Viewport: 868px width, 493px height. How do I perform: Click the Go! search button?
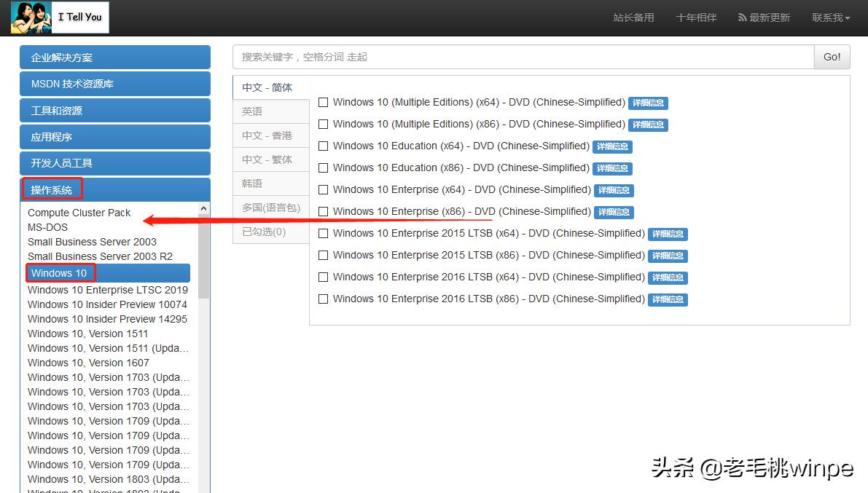point(832,56)
